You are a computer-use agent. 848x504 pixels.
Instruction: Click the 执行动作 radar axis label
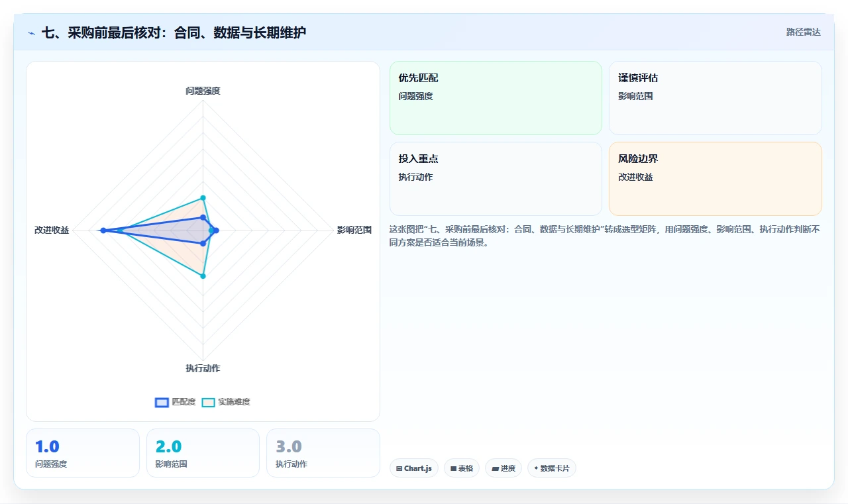[x=203, y=368]
